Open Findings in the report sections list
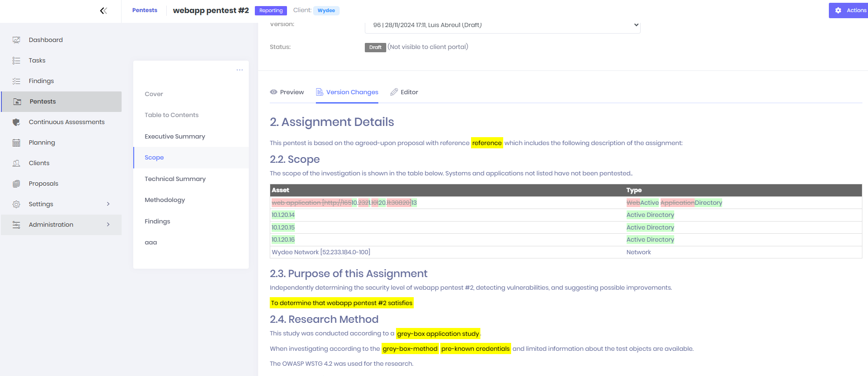 pyautogui.click(x=157, y=222)
